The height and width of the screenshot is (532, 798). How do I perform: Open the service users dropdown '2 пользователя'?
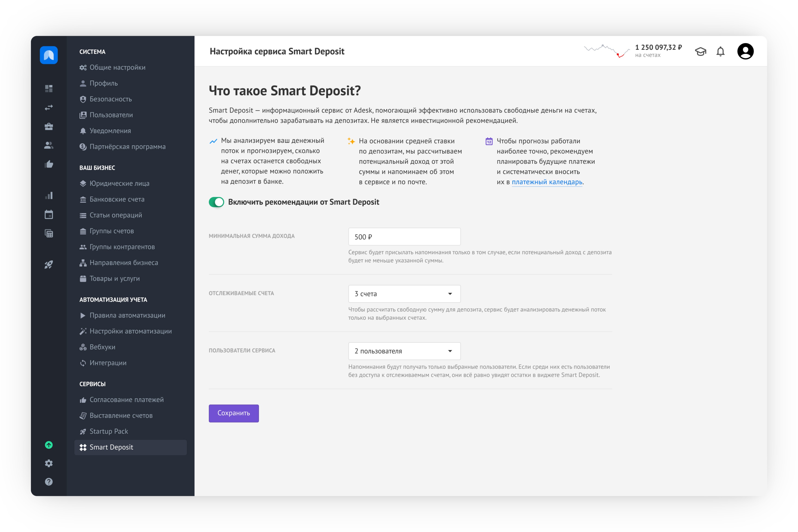click(x=404, y=351)
